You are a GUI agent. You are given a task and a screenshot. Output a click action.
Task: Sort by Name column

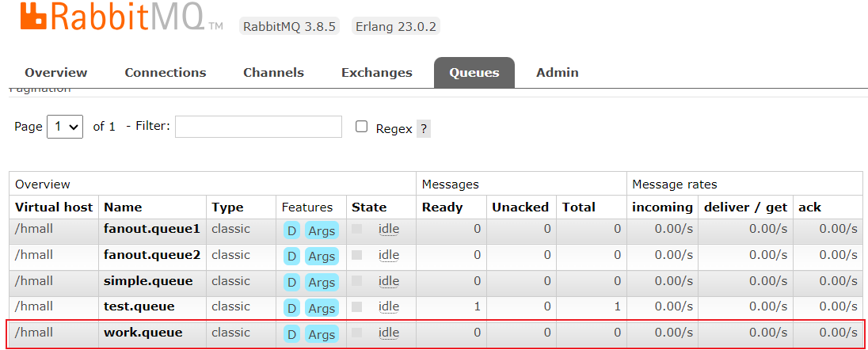[123, 207]
